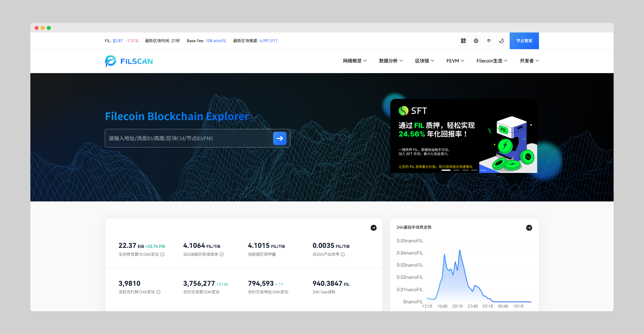Click the 3,756,277 contract transactions value

point(199,283)
